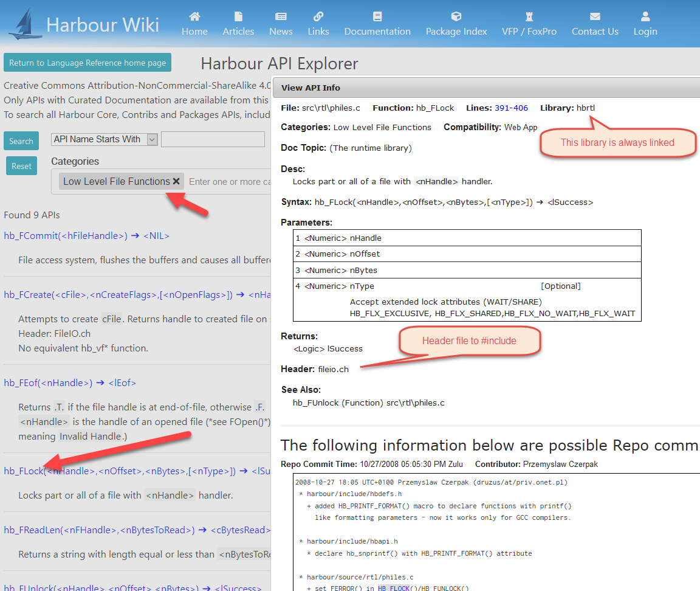
Task: Click the Links chain icon
Action: click(318, 16)
